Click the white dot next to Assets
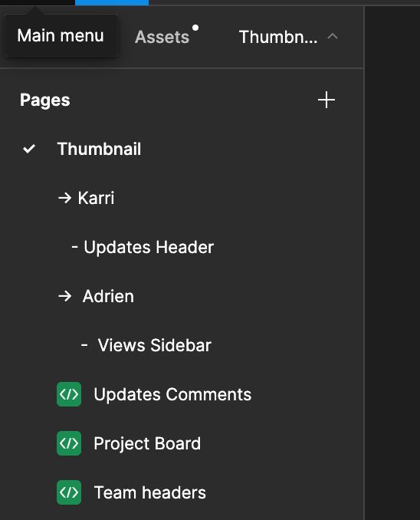This screenshot has width=420, height=520. coord(195,28)
